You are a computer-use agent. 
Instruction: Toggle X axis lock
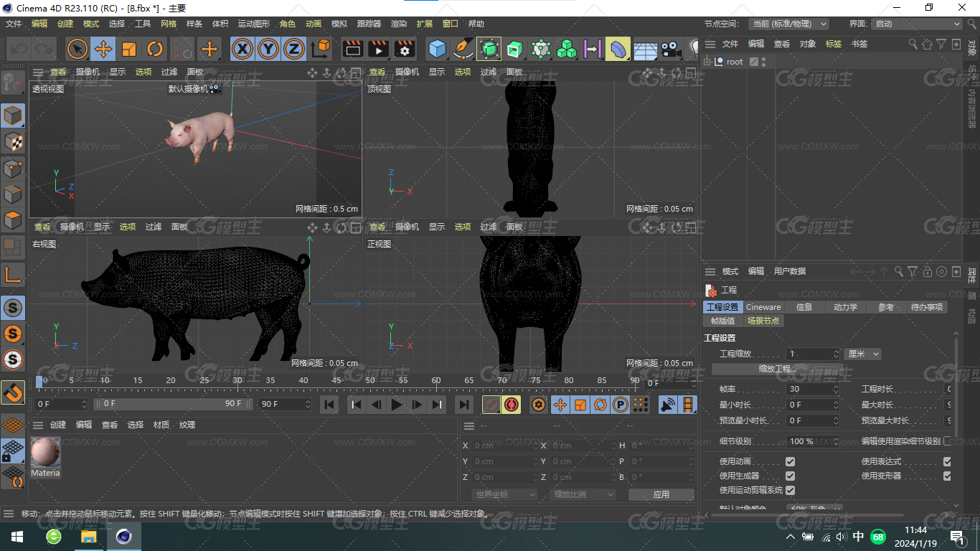tap(242, 49)
